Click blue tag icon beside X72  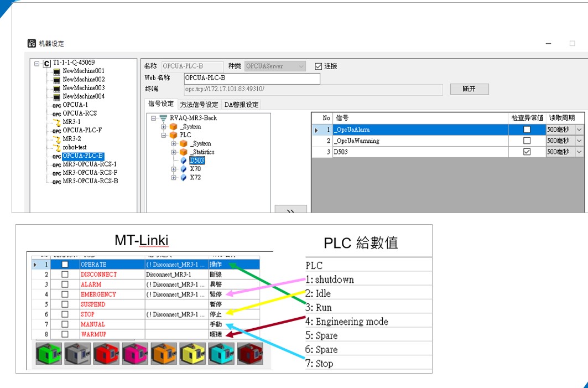pos(184,178)
